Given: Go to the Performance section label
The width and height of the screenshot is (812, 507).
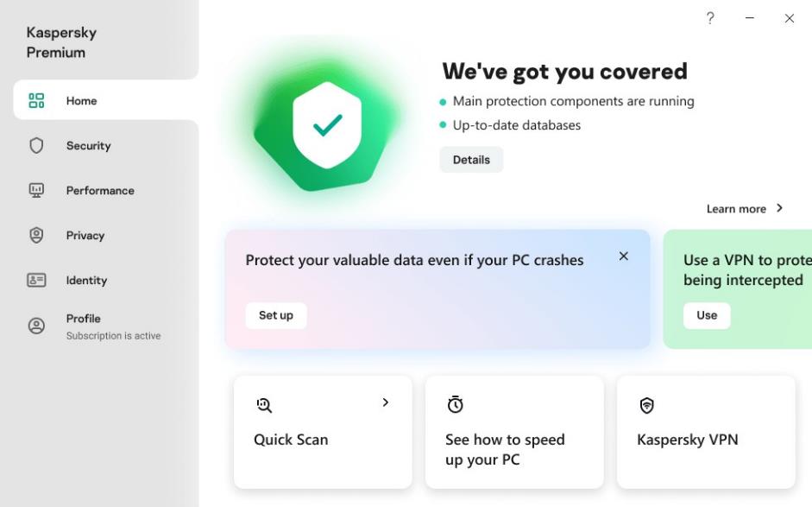Looking at the screenshot, I should click(x=100, y=191).
